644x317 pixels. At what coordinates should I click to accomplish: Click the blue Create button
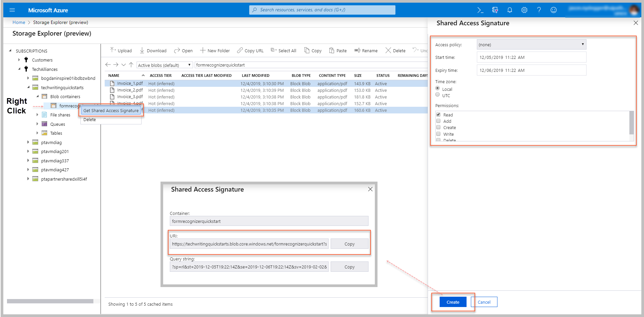pos(453,302)
